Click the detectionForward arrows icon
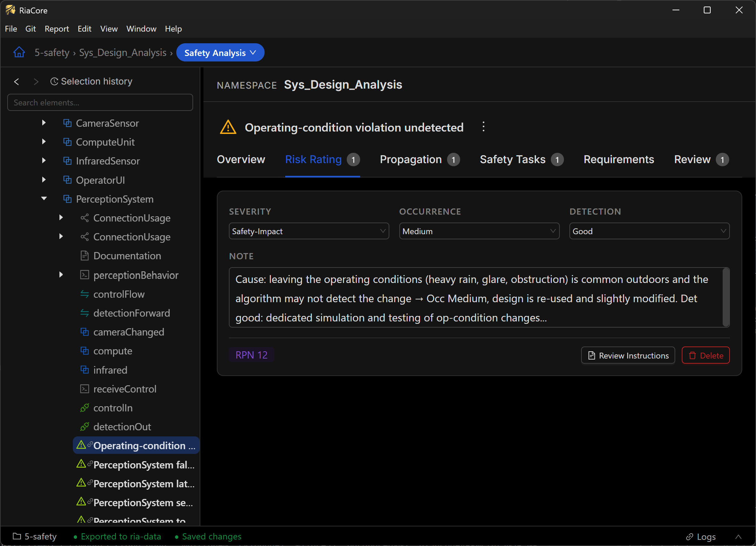This screenshot has height=546, width=756. 85,313
